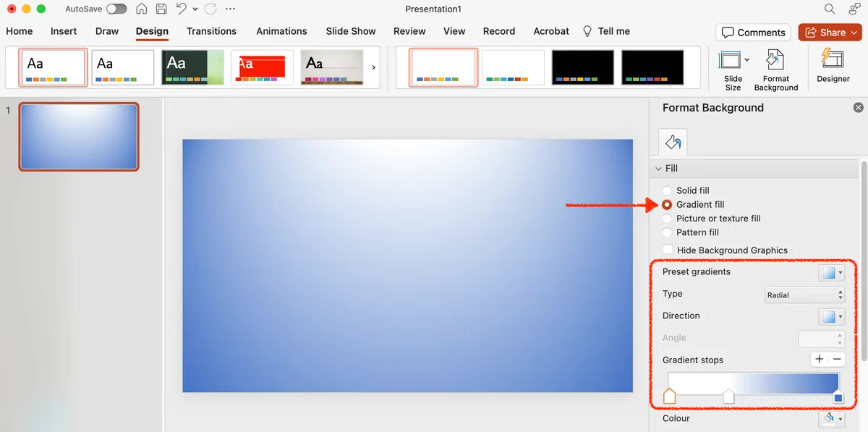Screen dimensions: 868x432
Task: Choose Picture or texture fill option
Action: pyautogui.click(x=667, y=219)
